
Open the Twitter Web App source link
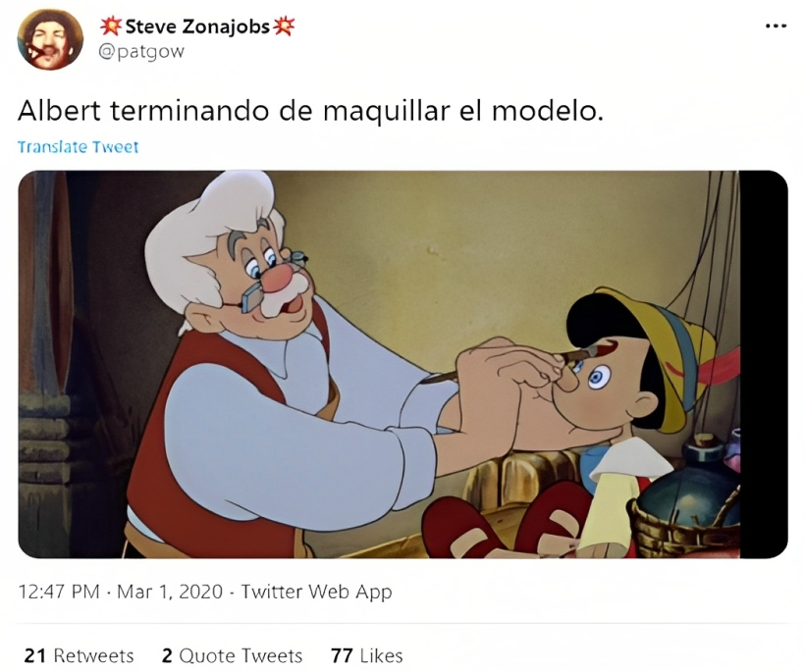(x=316, y=592)
